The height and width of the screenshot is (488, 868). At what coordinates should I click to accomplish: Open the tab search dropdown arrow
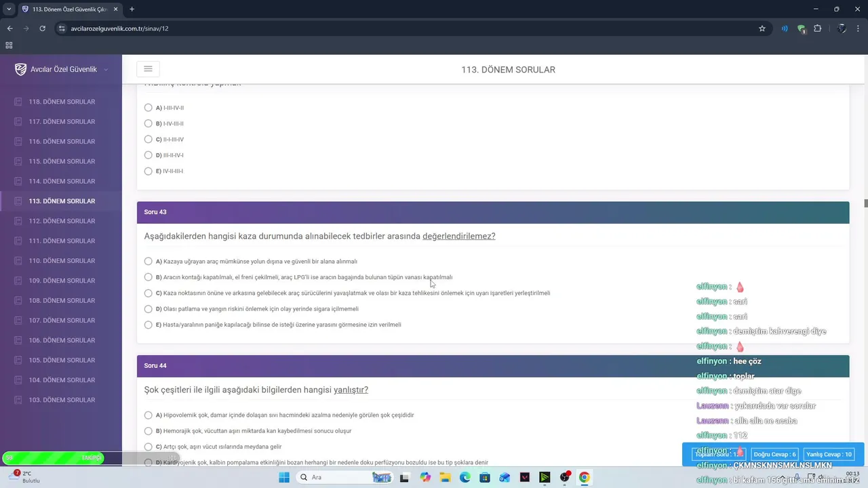click(x=8, y=9)
